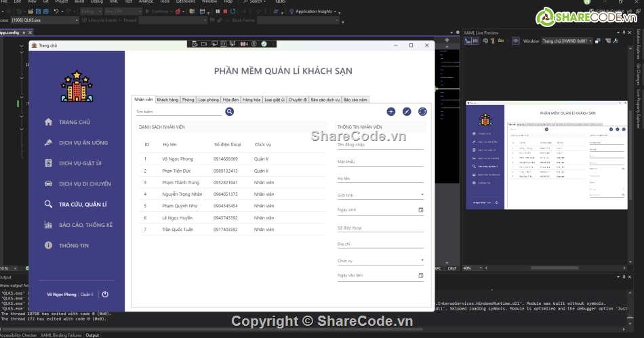644x338 pixels.
Task: Click the Tìm kiếm search field
Action: tap(178, 111)
